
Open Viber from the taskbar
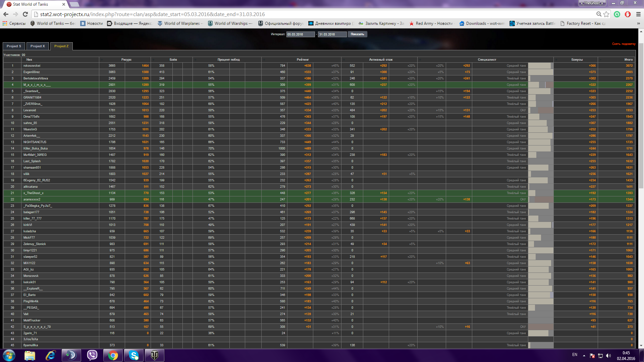tap(92, 355)
